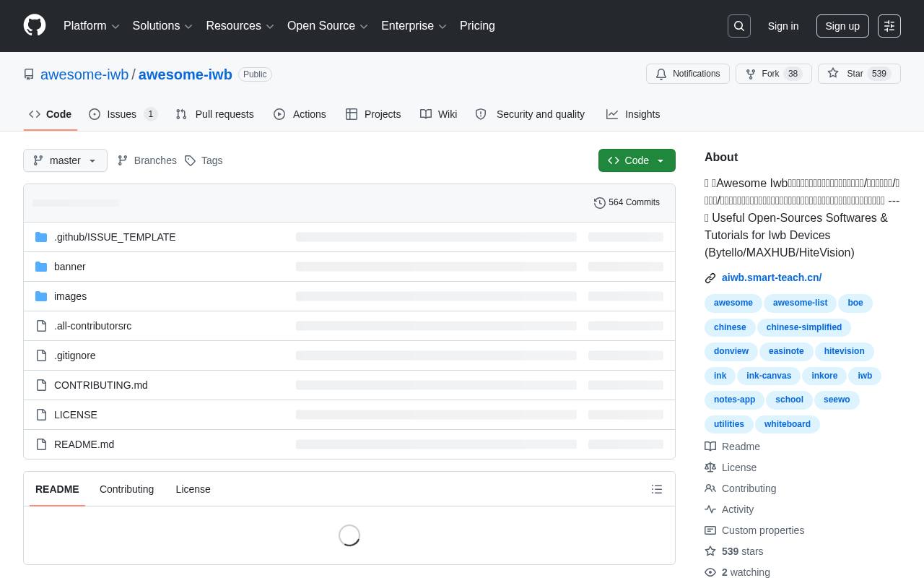Open the README outline list icon
This screenshot has width=924, height=578.
click(x=657, y=489)
